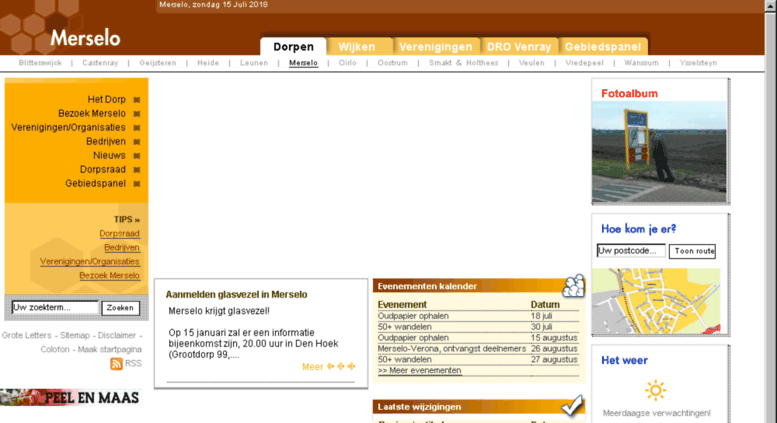Open Het Dorp menu item
Screen dimensions: 777x423
tap(107, 100)
